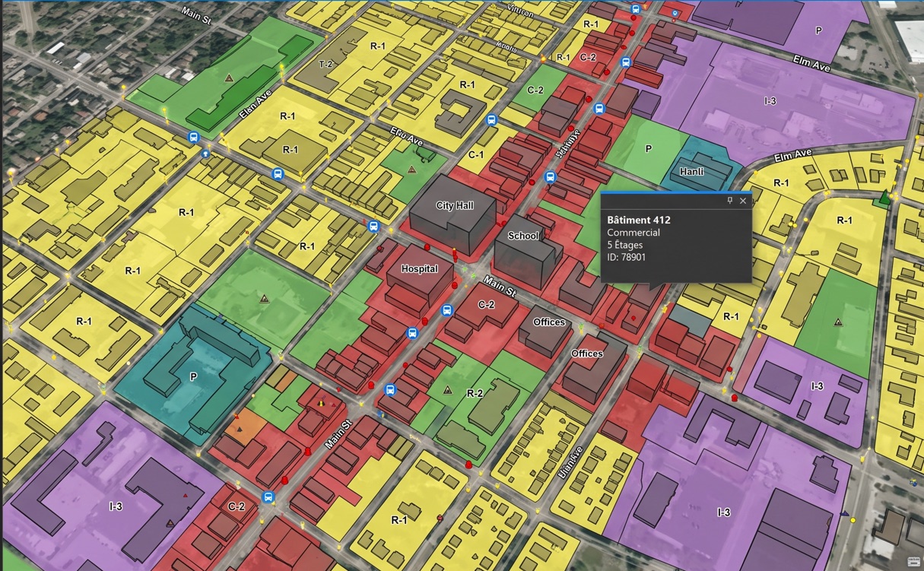924x571 pixels.
Task: Click the upper Offices building label
Action: tap(549, 322)
